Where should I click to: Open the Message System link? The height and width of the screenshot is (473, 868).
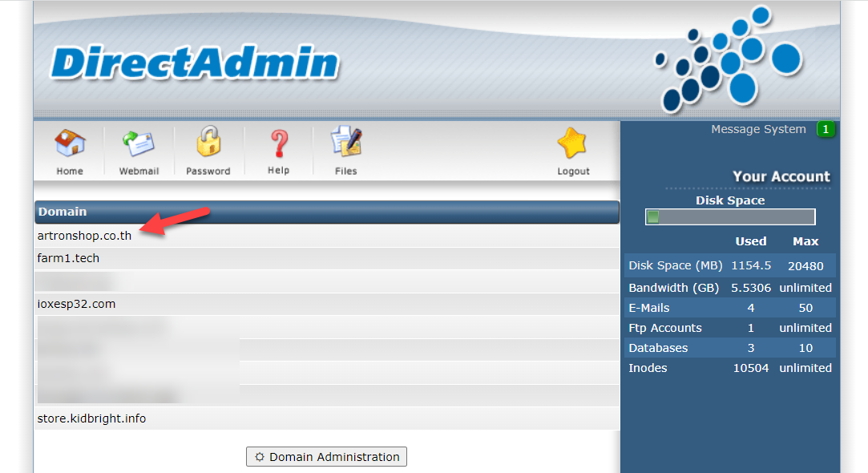pyautogui.click(x=758, y=129)
